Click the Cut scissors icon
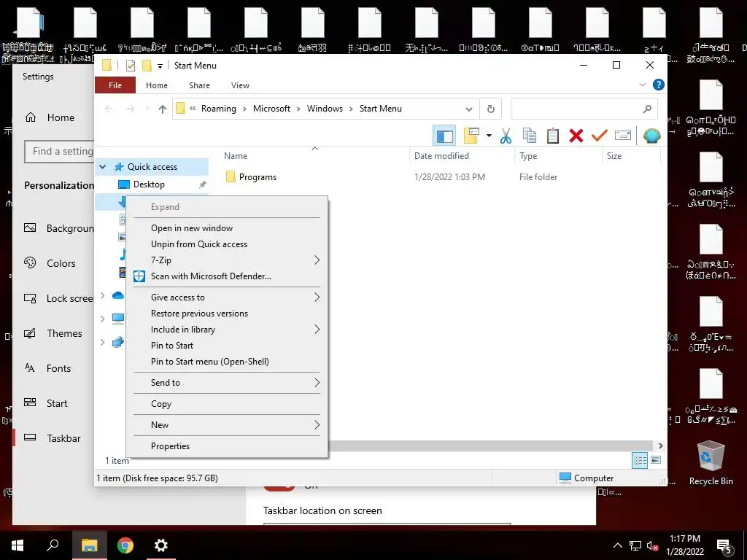 pyautogui.click(x=506, y=136)
